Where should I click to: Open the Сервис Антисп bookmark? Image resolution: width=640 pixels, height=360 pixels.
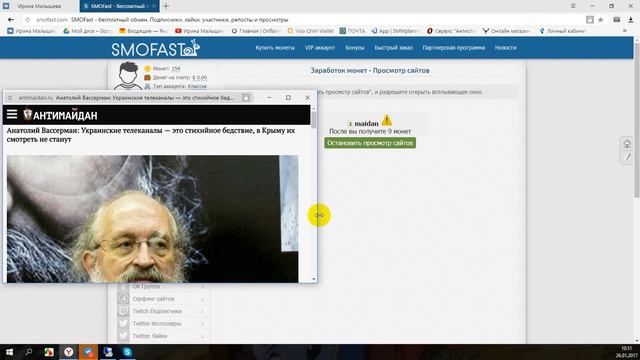451,31
